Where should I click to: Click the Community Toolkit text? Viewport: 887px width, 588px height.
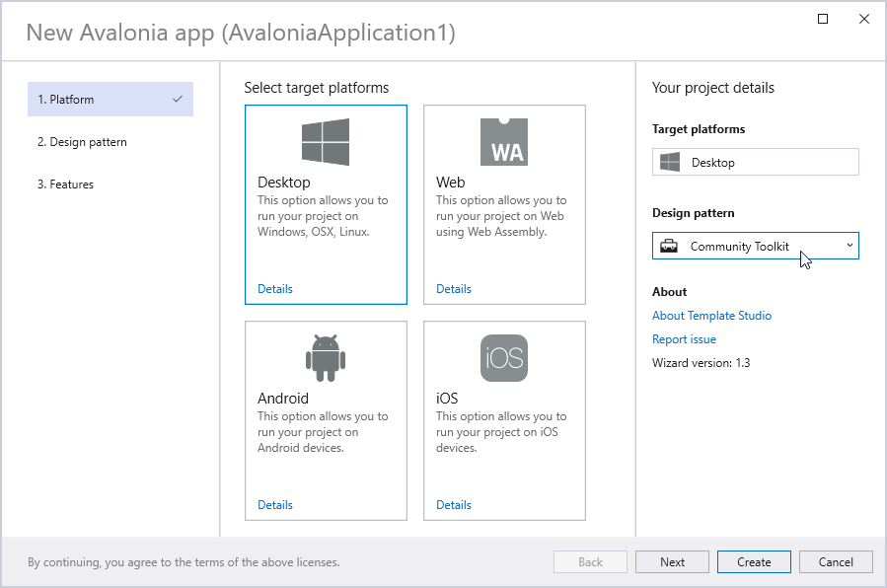[x=739, y=247]
